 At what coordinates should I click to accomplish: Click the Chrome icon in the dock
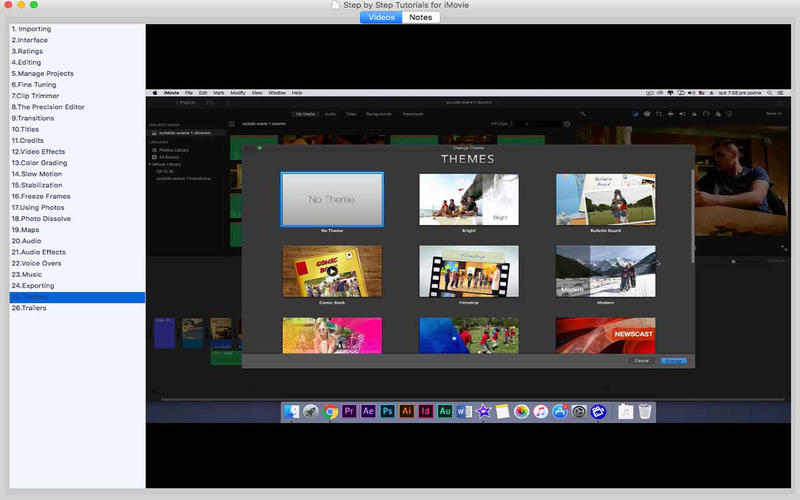[x=331, y=411]
